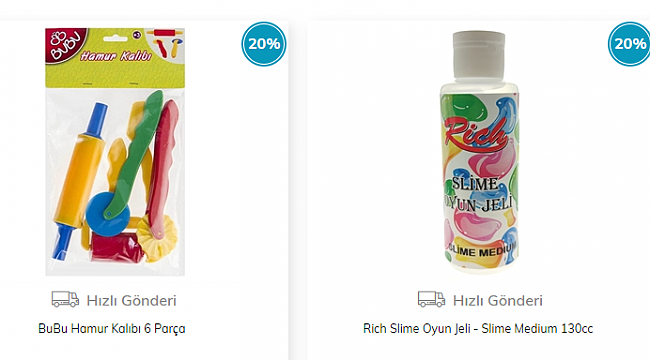This screenshot has height=360, width=650.
Task: Select Hızlı Gönderi label below BuBu package
Action: pyautogui.click(x=131, y=301)
